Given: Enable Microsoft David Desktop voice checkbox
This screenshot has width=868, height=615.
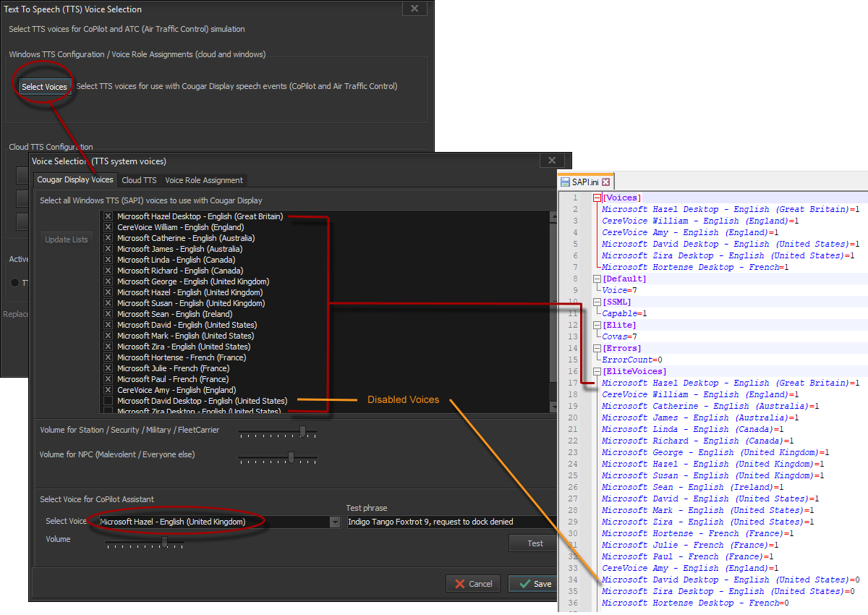Looking at the screenshot, I should [x=108, y=401].
